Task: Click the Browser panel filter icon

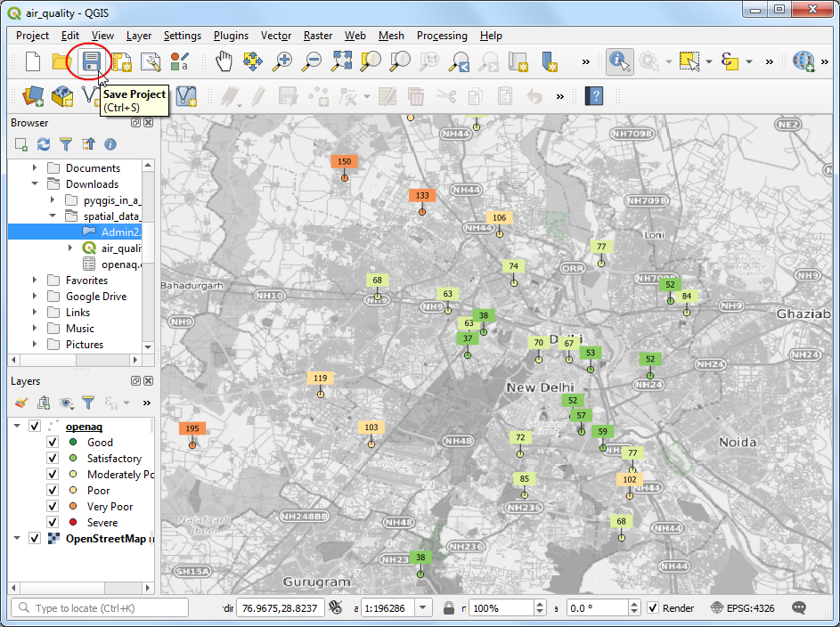Action: click(x=66, y=143)
